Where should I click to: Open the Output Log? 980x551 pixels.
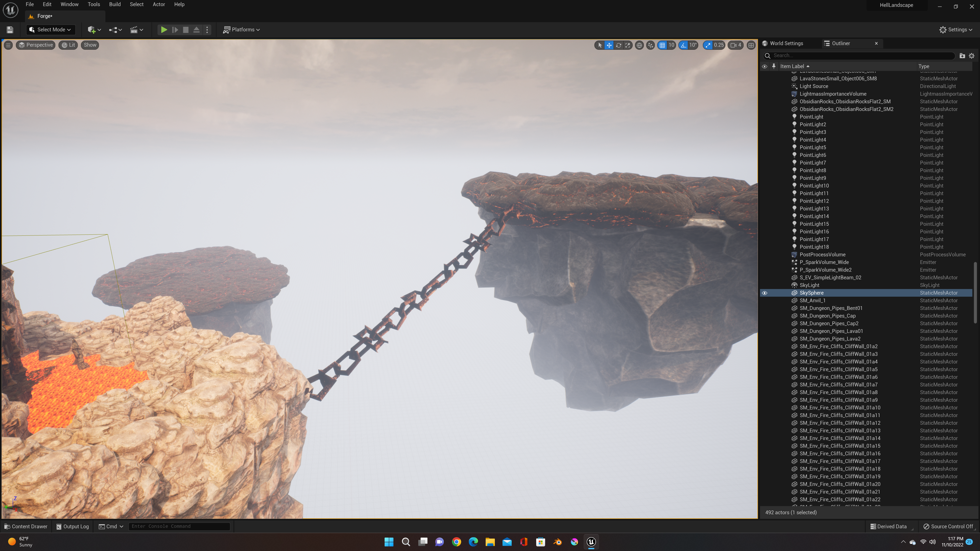(73, 526)
